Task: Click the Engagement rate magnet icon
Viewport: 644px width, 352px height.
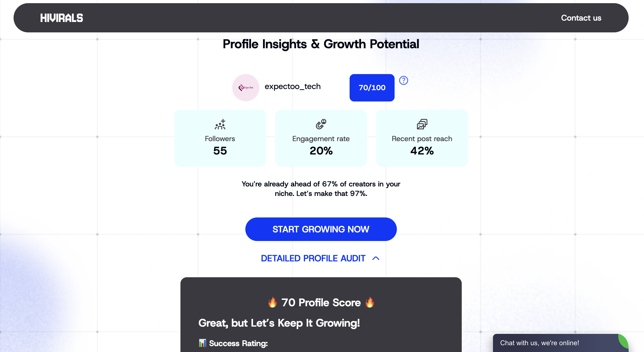Action: [321, 124]
